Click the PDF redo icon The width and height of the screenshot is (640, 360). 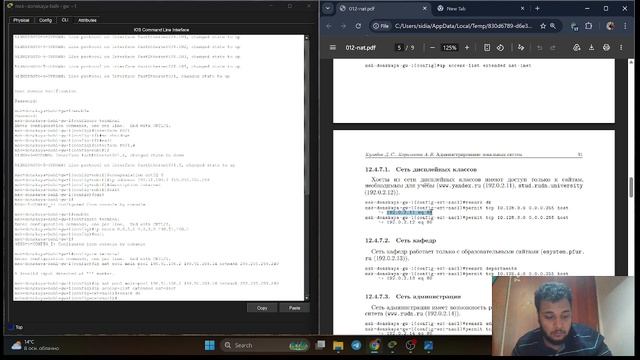coord(553,48)
